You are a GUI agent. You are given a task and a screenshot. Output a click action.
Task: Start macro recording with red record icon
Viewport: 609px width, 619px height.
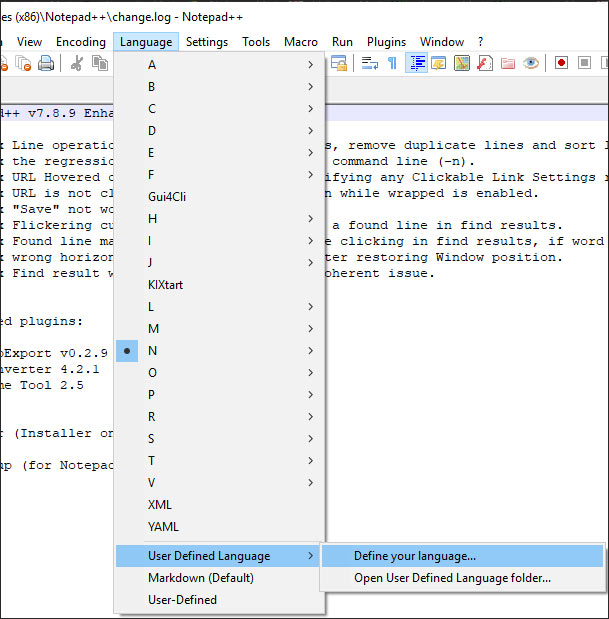click(561, 63)
